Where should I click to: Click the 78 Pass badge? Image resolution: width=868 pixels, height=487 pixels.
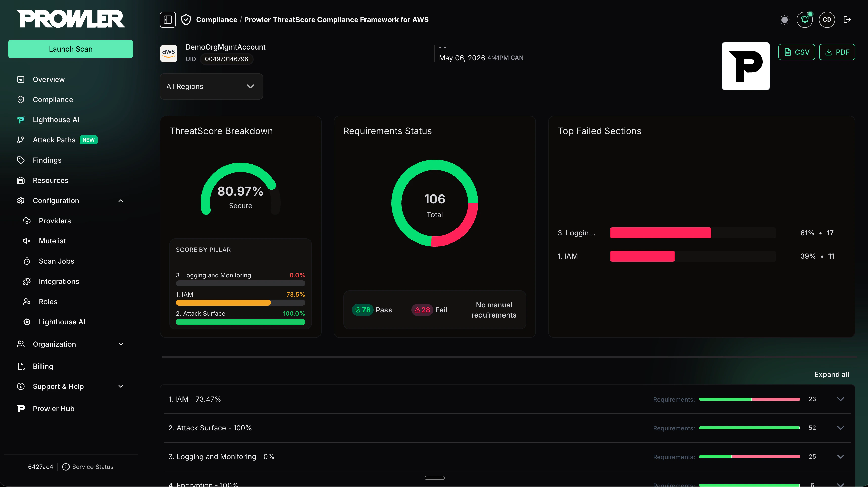point(362,310)
